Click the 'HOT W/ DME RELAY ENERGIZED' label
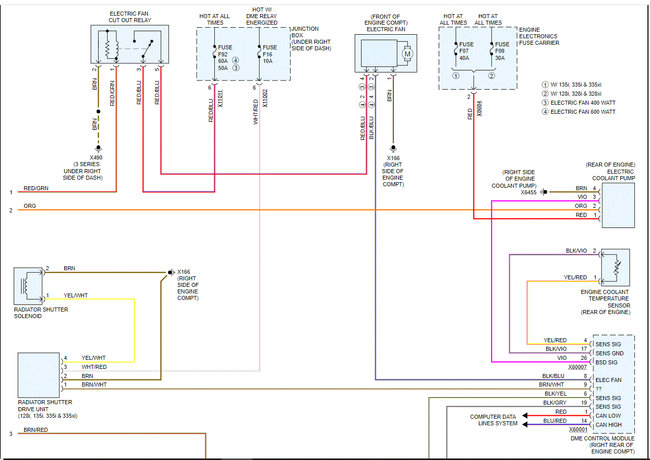This screenshot has width=650, height=460. (261, 16)
